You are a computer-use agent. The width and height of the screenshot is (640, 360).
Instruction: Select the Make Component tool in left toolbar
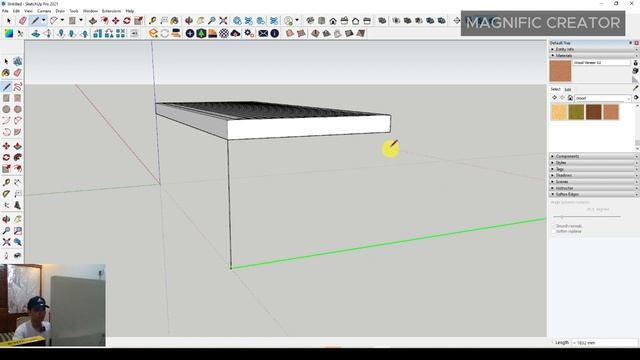(18, 61)
